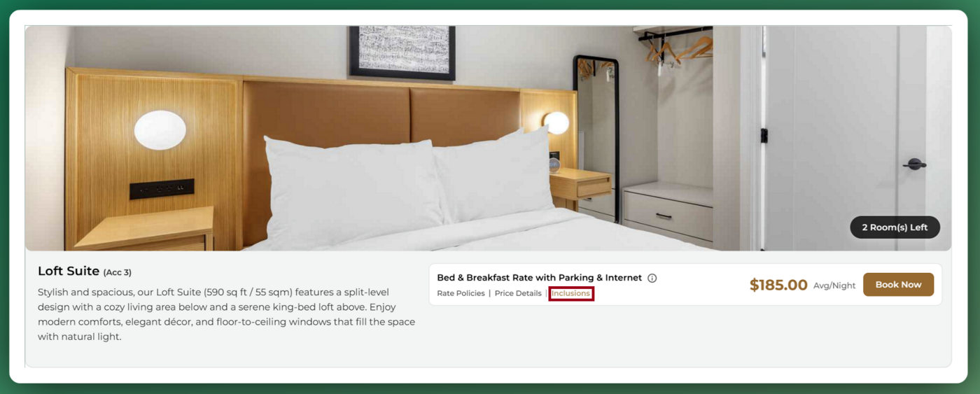Click the black door handle in photo
This screenshot has width=980, height=394.
click(913, 164)
